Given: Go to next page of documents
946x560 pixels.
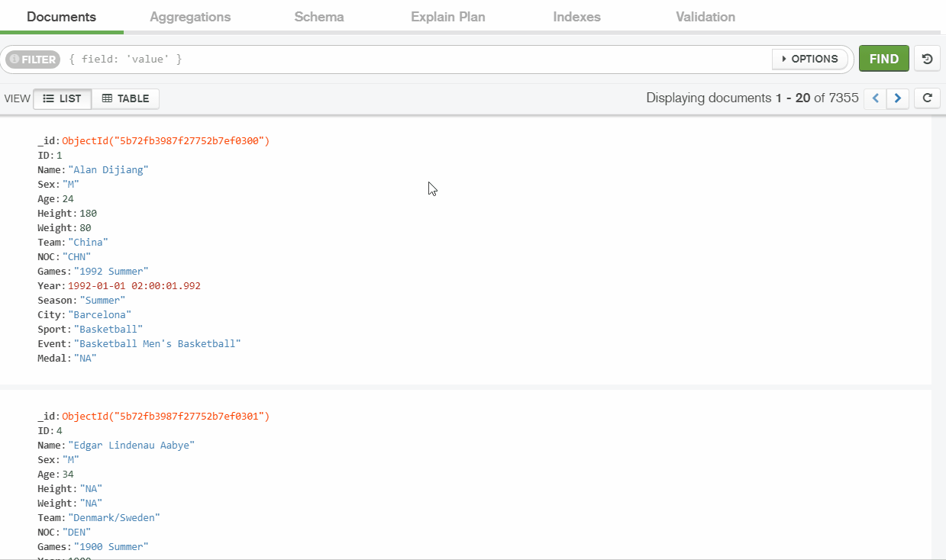Looking at the screenshot, I should 898,98.
